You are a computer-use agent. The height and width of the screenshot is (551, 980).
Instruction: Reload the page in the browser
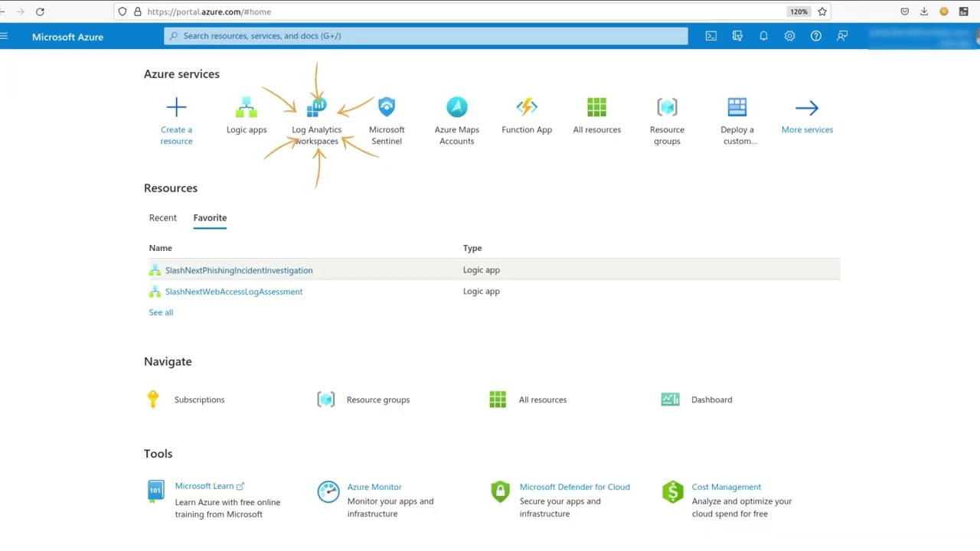click(40, 11)
